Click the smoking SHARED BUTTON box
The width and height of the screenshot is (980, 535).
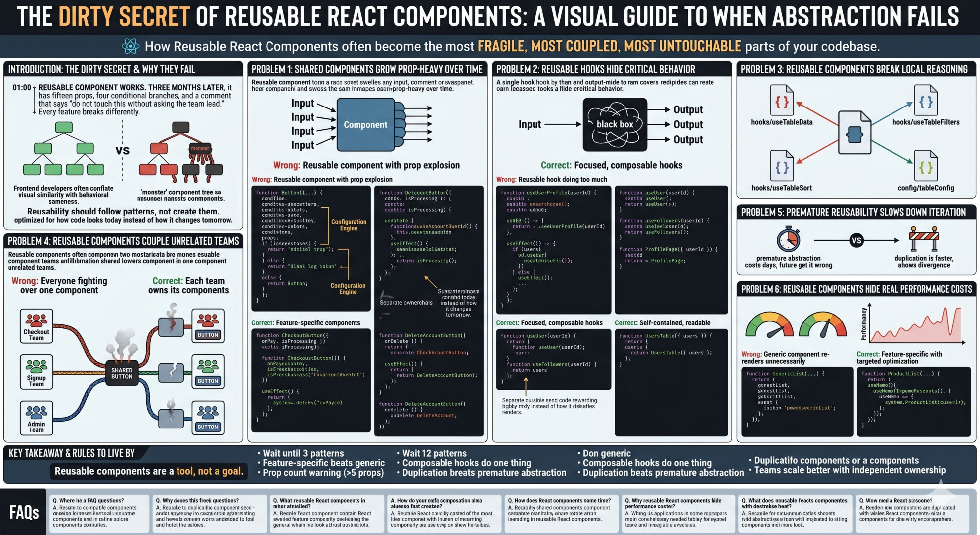pos(122,373)
